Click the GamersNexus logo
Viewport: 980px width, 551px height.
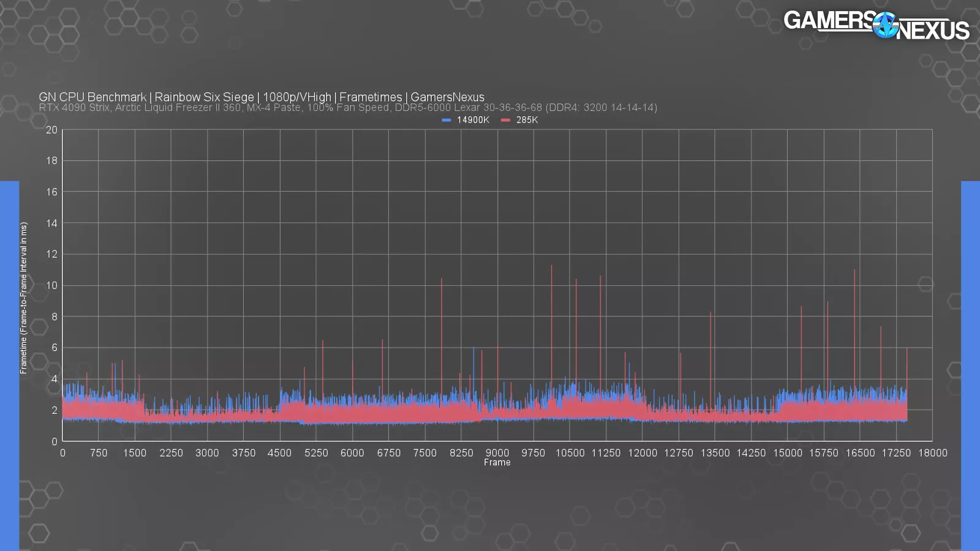pos(876,26)
